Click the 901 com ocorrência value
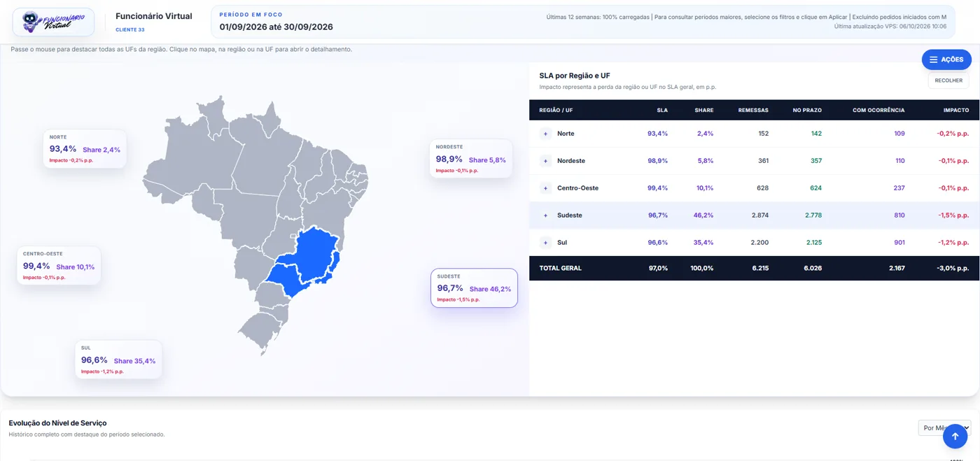 point(899,243)
